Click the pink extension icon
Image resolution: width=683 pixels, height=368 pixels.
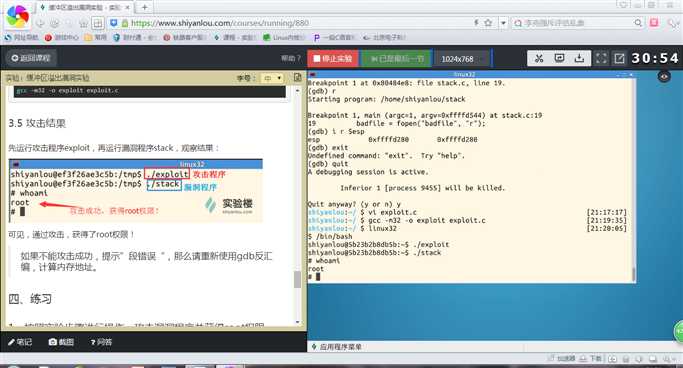click(654, 23)
